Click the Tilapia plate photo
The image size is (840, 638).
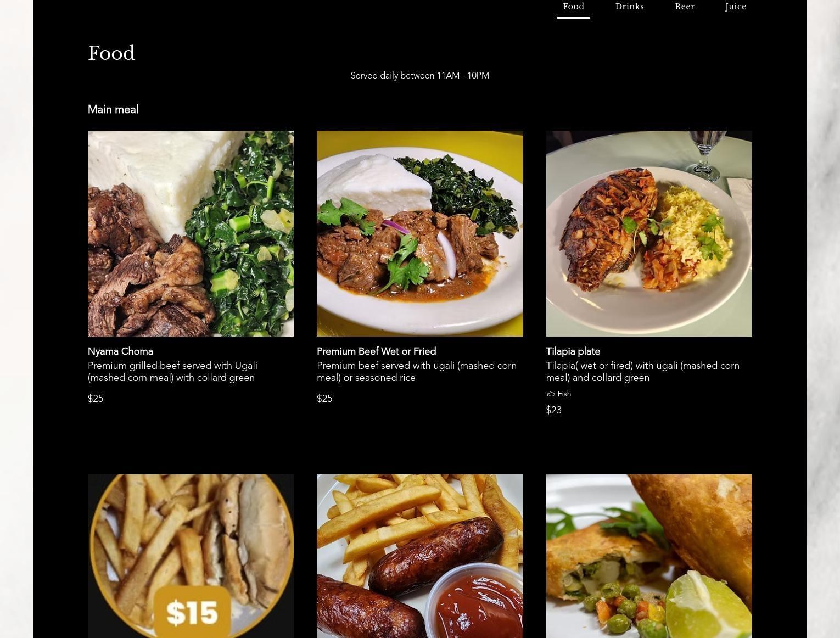649,233
